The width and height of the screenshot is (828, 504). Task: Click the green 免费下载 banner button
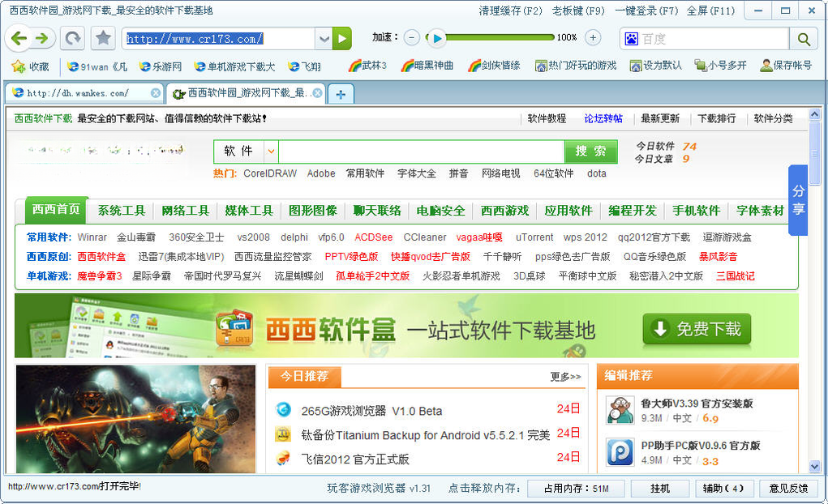pyautogui.click(x=697, y=329)
